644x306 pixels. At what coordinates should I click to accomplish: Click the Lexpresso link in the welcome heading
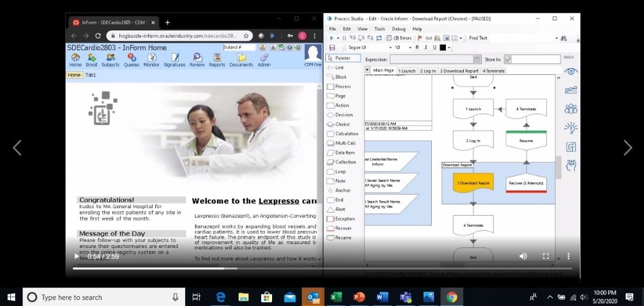[x=279, y=201]
